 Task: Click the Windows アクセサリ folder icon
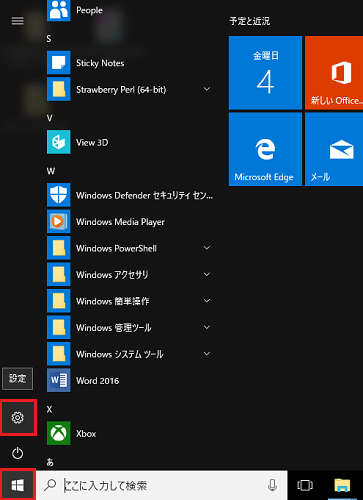coord(59,274)
